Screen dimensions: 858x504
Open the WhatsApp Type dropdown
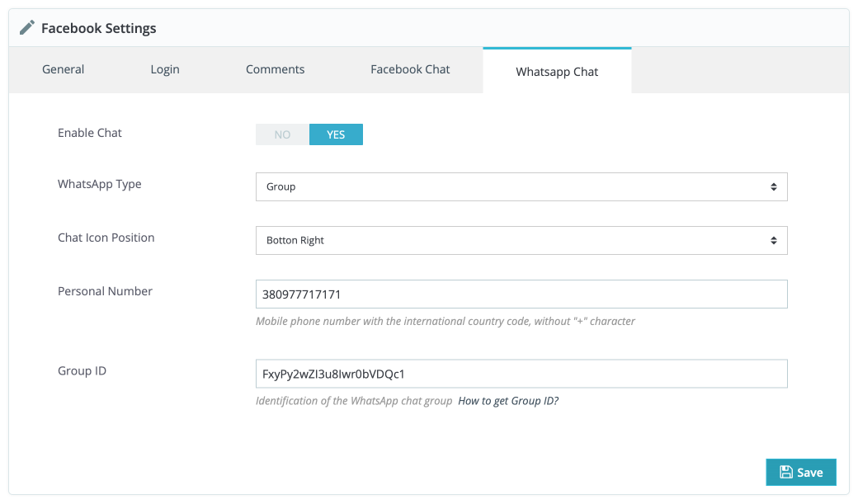click(x=521, y=186)
